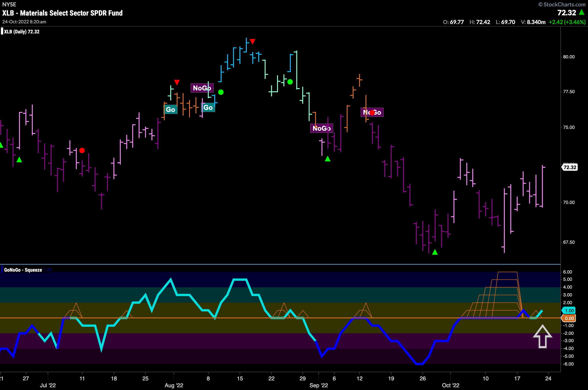This screenshot has height=390, width=588.
Task: Click the GoNoGo - Squeeze panel label
Action: point(23,270)
